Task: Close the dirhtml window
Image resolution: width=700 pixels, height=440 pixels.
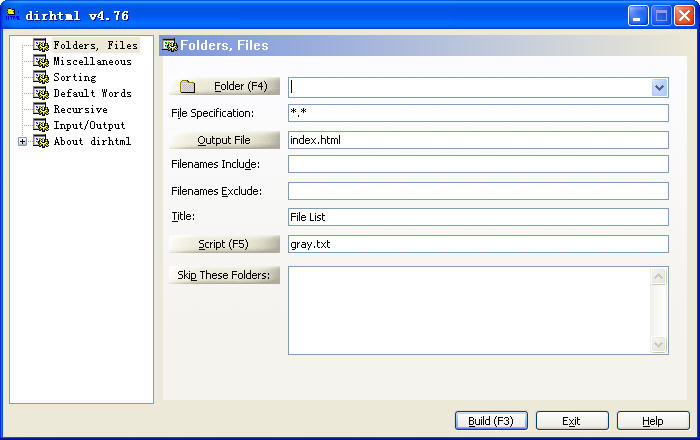Action: [x=684, y=16]
